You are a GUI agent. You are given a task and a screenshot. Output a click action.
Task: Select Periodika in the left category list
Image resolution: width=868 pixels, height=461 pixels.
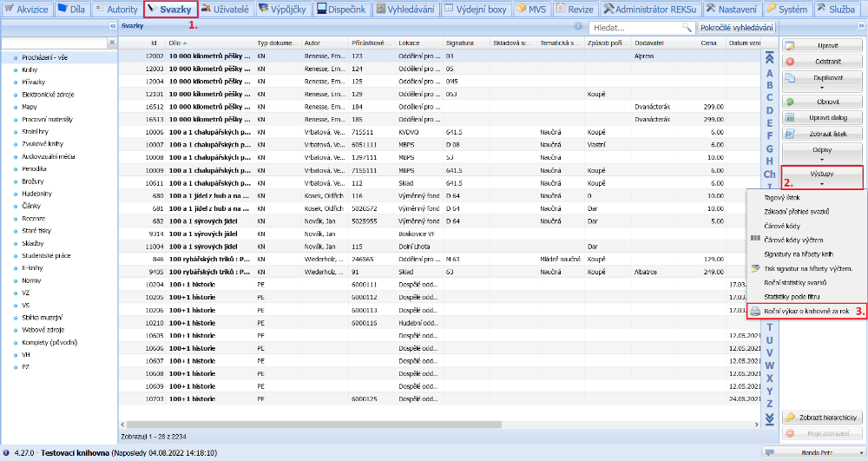tap(35, 169)
